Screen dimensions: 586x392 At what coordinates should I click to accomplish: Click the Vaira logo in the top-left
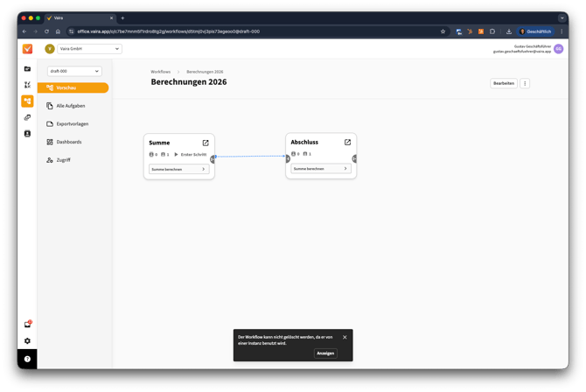[x=27, y=49]
